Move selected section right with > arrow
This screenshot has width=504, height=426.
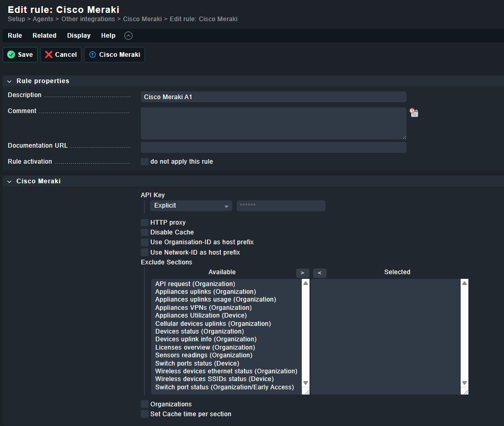[x=302, y=273]
